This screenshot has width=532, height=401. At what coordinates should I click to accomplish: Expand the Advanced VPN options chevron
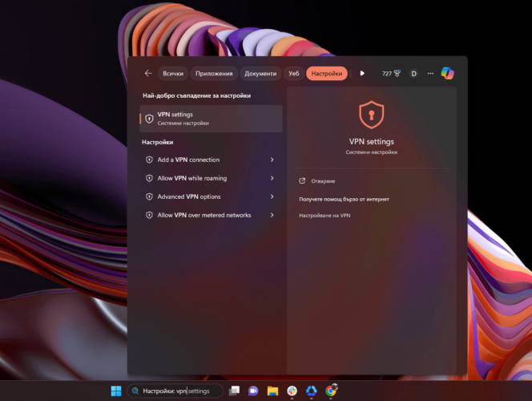[x=272, y=196]
